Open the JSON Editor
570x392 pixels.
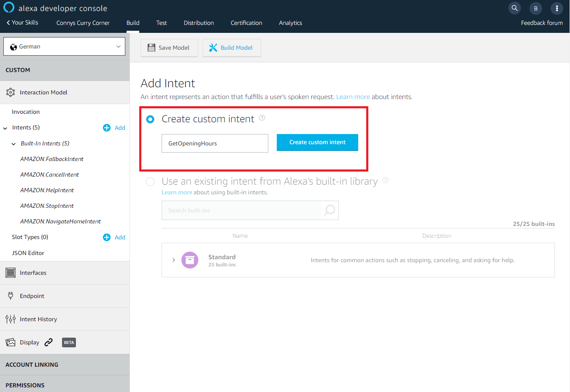[x=28, y=253]
